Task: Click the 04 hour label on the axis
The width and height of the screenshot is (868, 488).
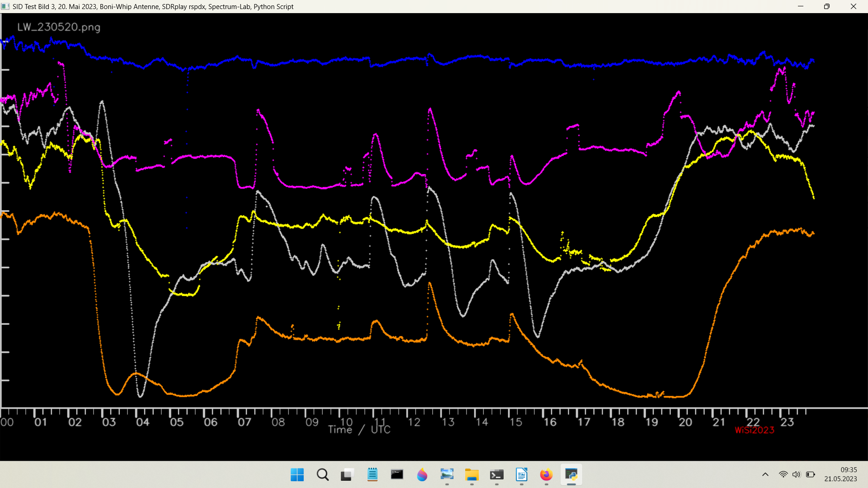Action: coord(143,422)
